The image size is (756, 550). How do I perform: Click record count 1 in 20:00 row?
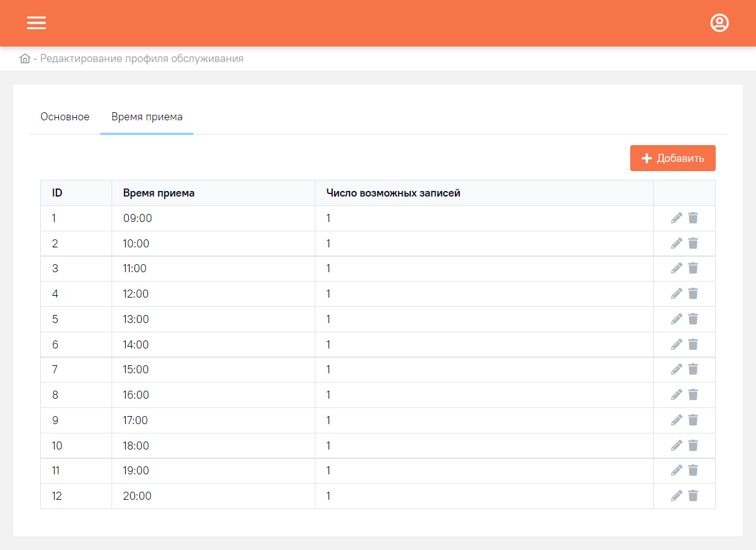[484, 496]
